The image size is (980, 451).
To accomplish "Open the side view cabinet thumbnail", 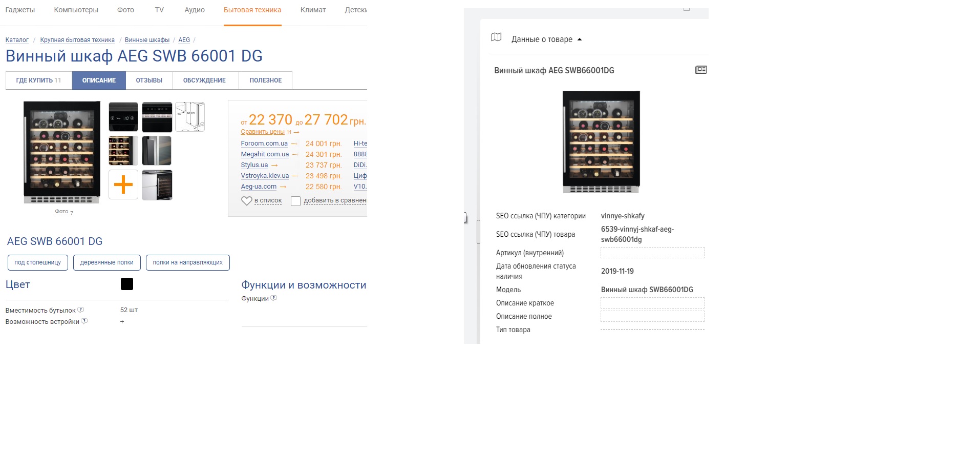I will 157,151.
